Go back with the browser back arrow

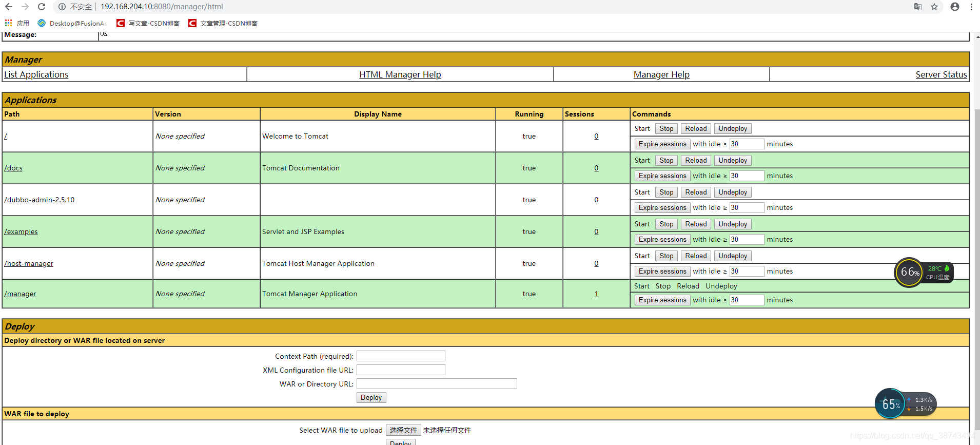[x=9, y=7]
